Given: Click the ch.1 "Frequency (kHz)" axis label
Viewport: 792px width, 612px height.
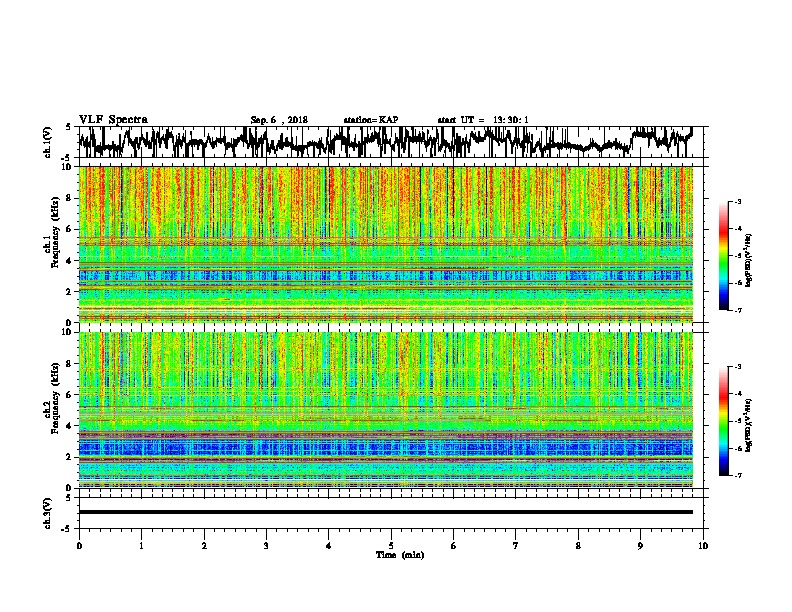Looking at the screenshot, I should coord(55,232).
